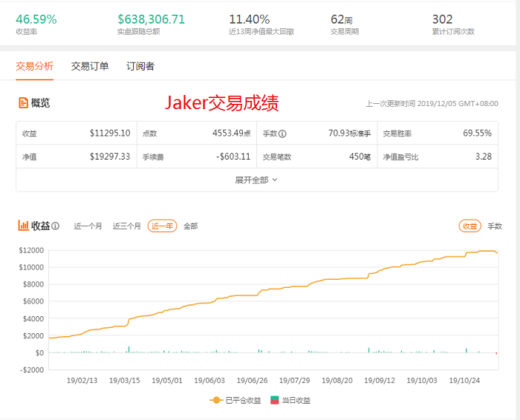Click the 交易笔数 450笔 value
This screenshot has width=520, height=420.
click(360, 157)
